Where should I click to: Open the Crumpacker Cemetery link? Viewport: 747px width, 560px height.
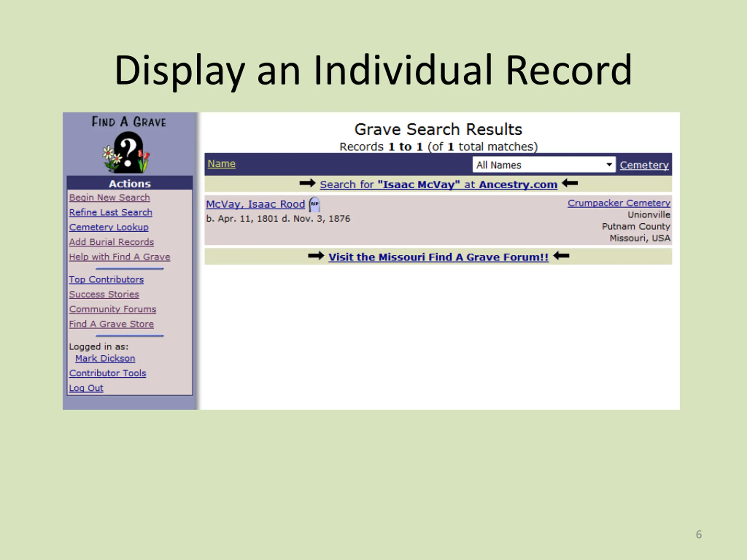click(619, 203)
